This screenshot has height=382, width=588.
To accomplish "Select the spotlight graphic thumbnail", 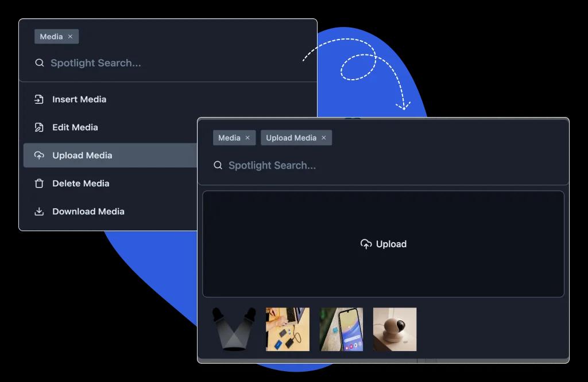I will pyautogui.click(x=233, y=329).
